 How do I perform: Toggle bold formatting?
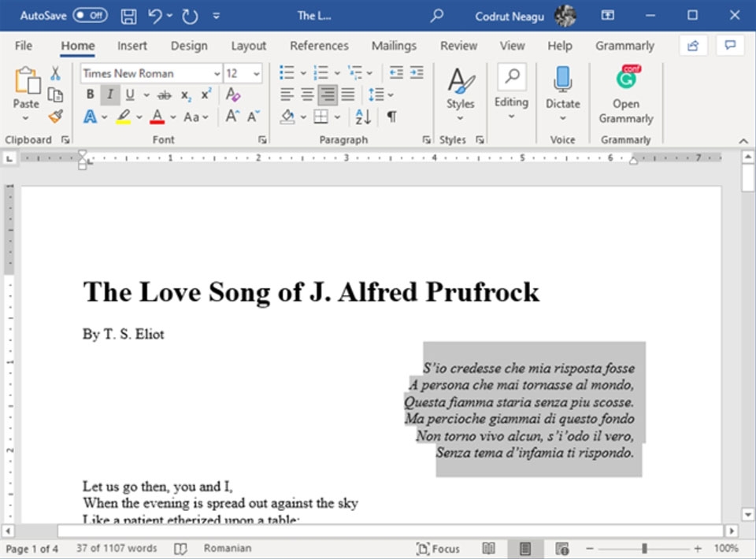pos(90,94)
